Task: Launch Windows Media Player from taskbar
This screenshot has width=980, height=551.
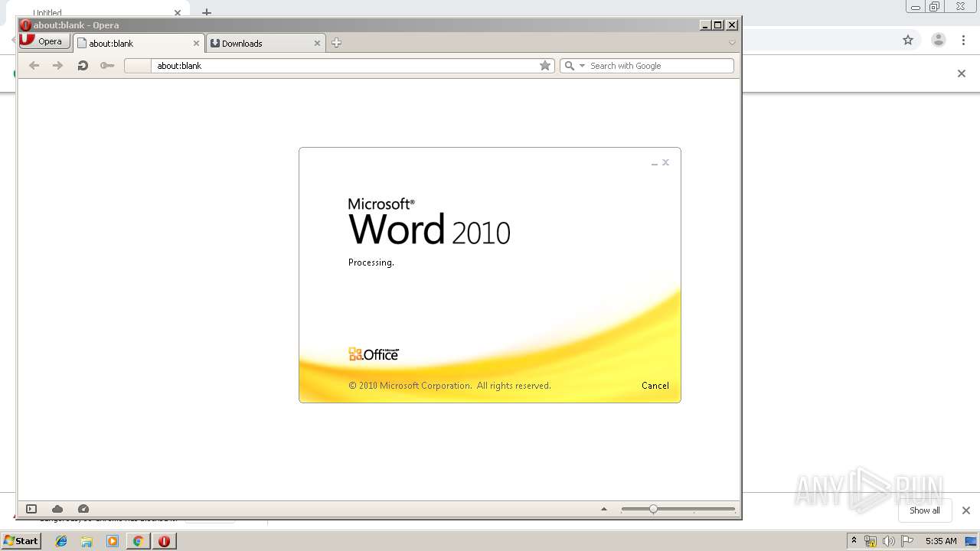Action: tap(113, 541)
